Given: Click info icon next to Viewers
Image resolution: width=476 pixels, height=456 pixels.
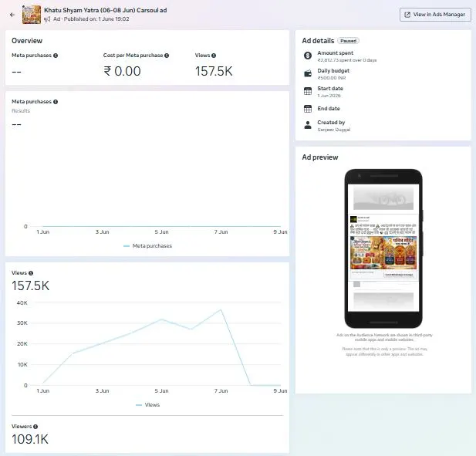Looking at the screenshot, I should click(35, 427).
